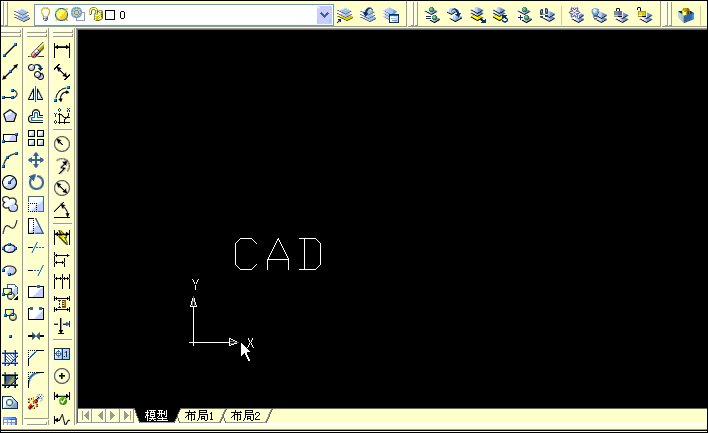Select the Erase tool
708x433 pixels.
pyautogui.click(x=36, y=50)
